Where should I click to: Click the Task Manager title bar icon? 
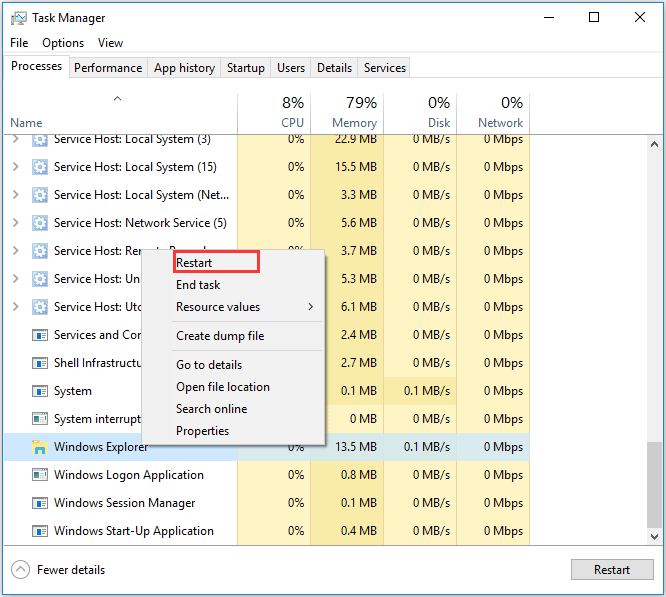coord(18,18)
